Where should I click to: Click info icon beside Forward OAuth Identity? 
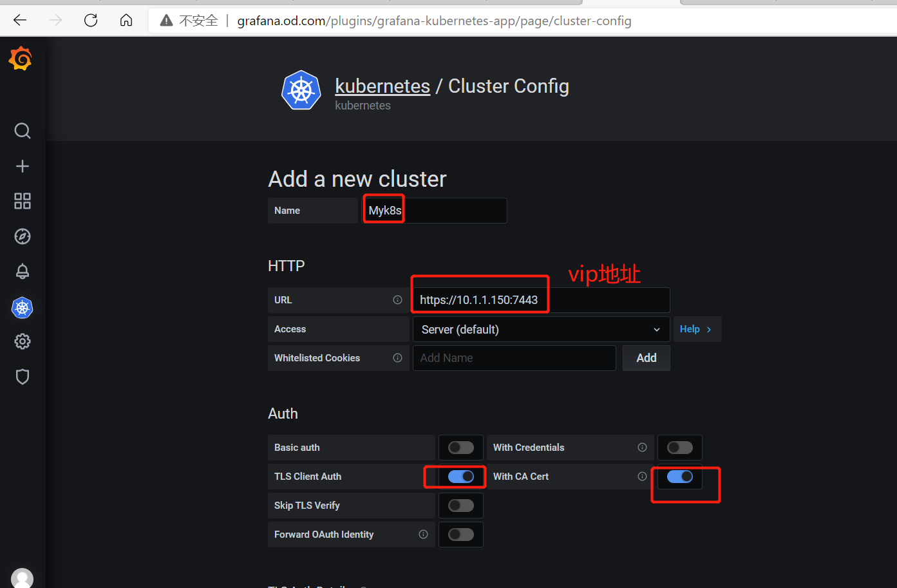pyautogui.click(x=423, y=535)
